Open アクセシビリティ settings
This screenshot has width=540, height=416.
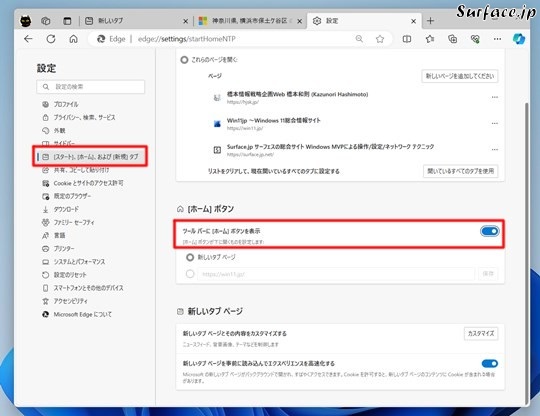pos(70,301)
